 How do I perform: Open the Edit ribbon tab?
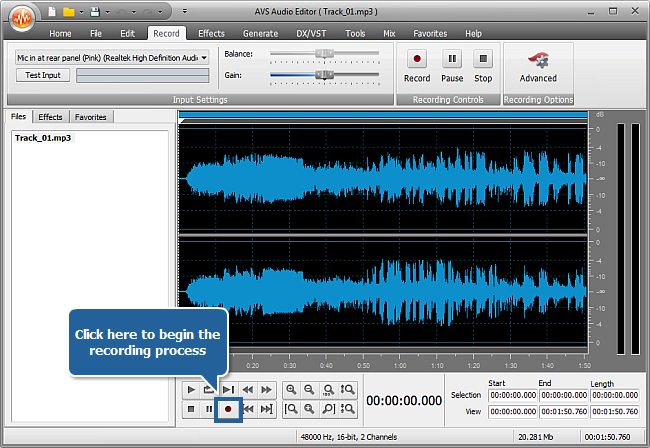127,34
